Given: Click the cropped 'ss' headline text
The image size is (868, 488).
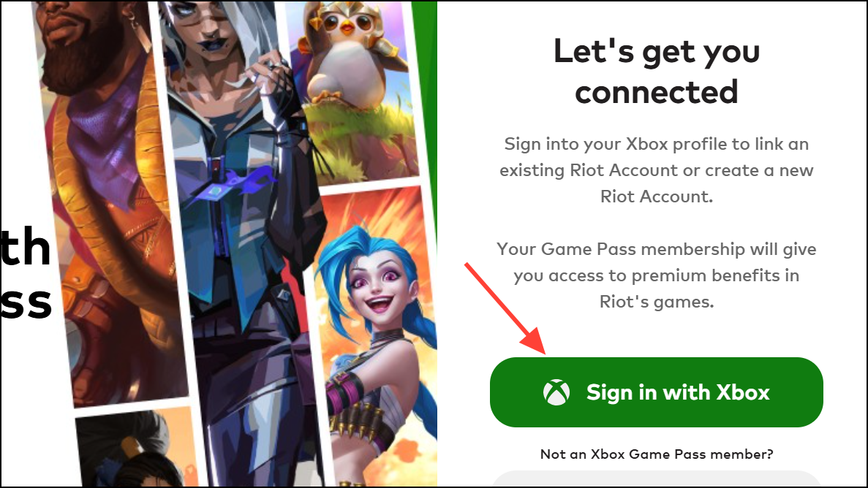Looking at the screenshot, I should 26,303.
